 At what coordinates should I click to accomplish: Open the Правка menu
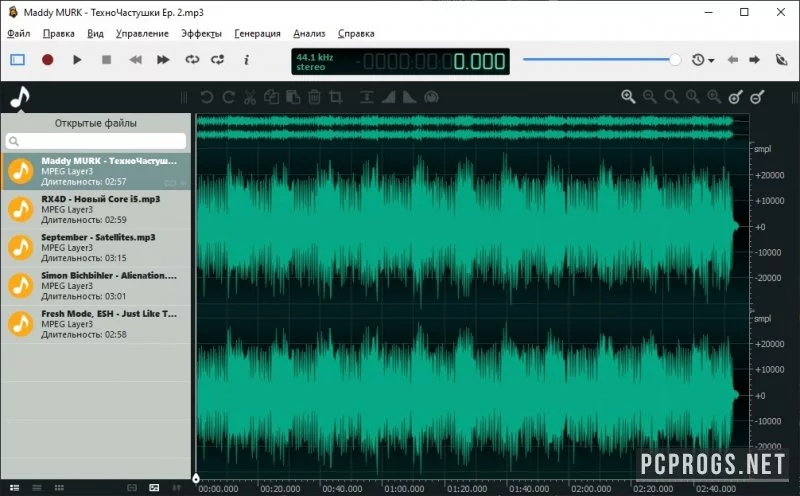pos(59,33)
